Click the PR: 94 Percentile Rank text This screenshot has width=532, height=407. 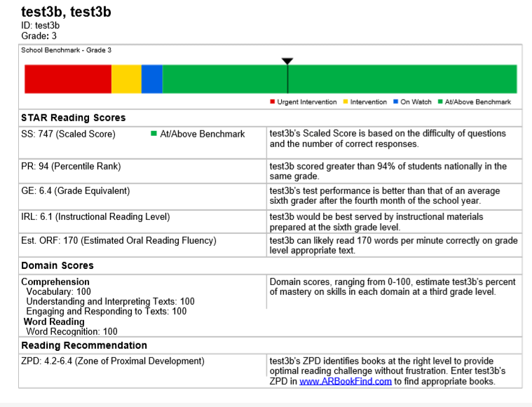(x=71, y=166)
